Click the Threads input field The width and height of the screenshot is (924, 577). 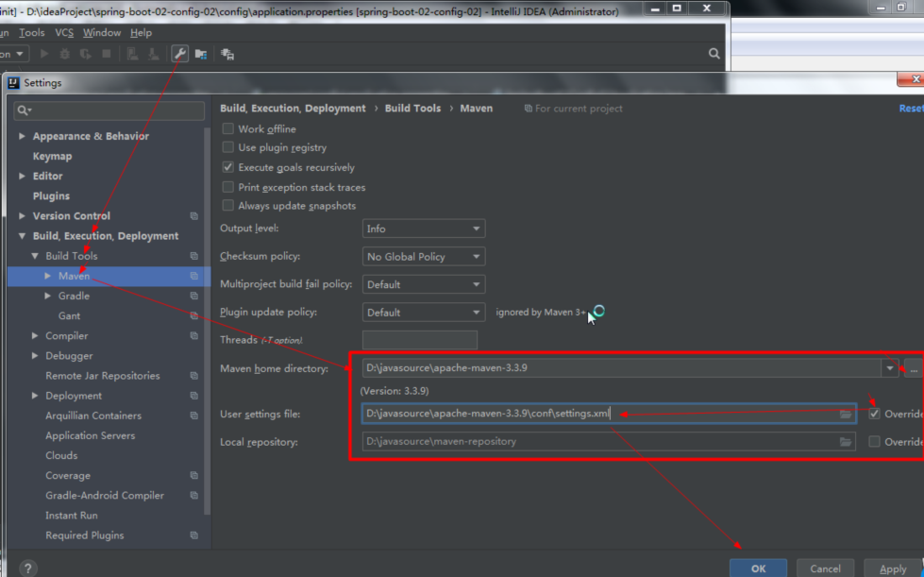(x=419, y=340)
